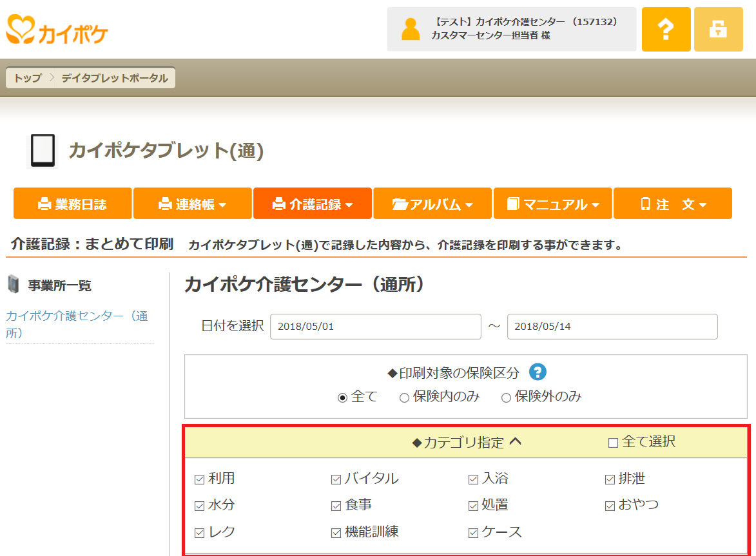Click the カスタマーセンター担当者 様 account text
756x556 pixels.
pos(490,35)
